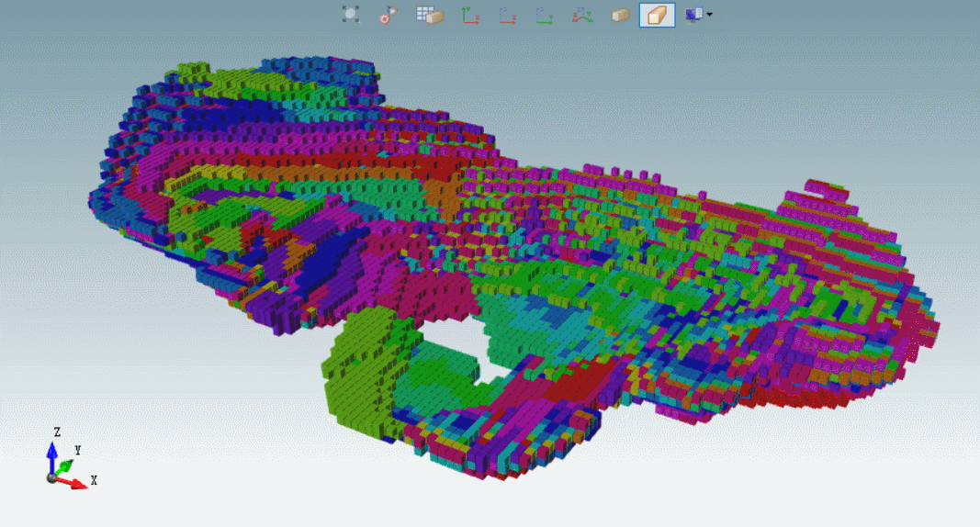Switch to the blue-green YZ plane view
The image size is (980, 527).
tap(544, 15)
